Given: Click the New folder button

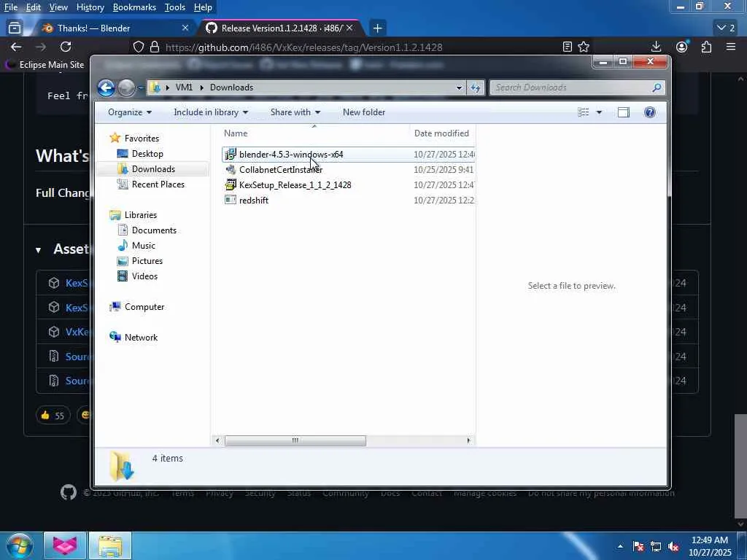Looking at the screenshot, I should point(364,112).
